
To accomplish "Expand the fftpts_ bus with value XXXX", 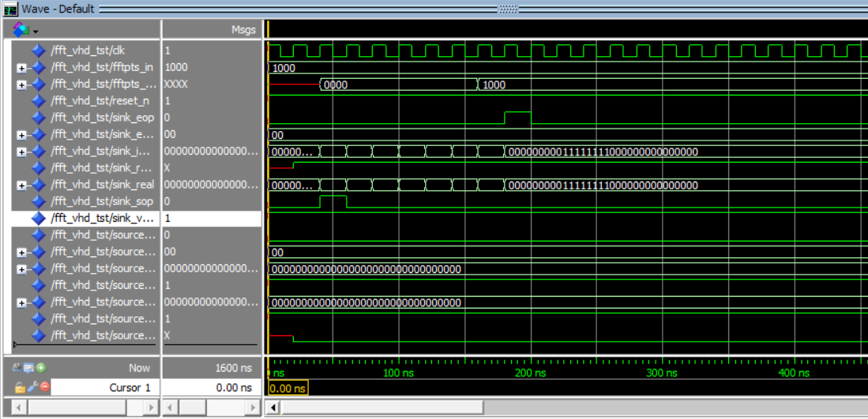I will (21, 85).
